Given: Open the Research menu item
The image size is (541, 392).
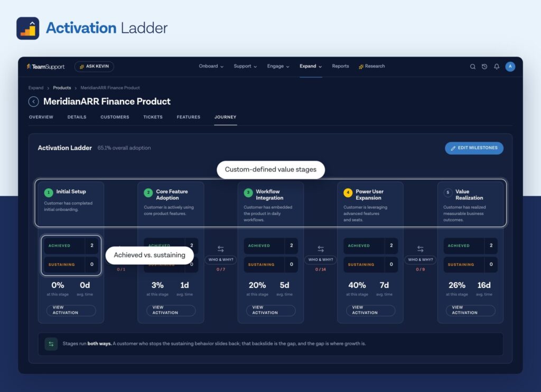Looking at the screenshot, I should (x=371, y=66).
